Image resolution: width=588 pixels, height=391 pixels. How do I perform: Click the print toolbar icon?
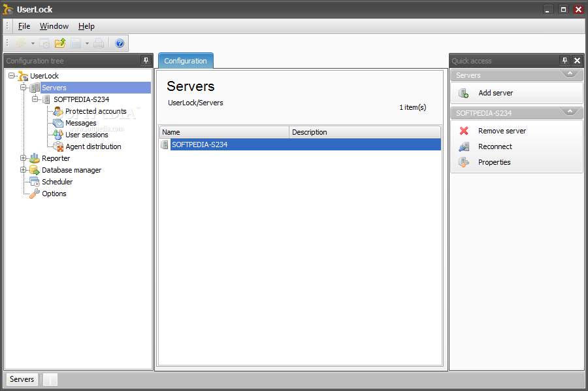[99, 44]
